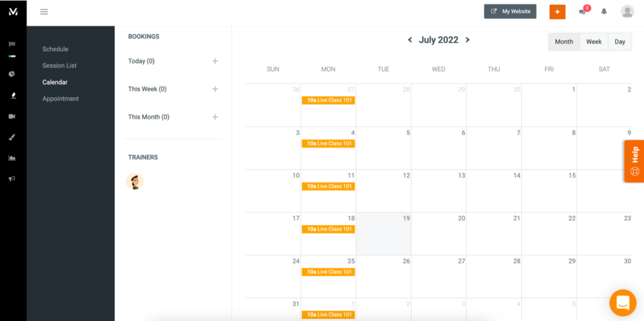Expand This Week (0) bookings
The height and width of the screenshot is (321, 644).
pyautogui.click(x=215, y=89)
